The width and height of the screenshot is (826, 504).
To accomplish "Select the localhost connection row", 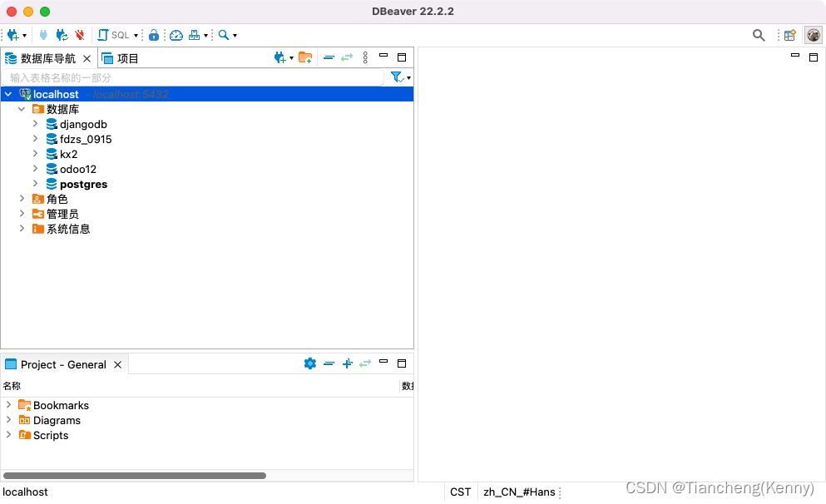I will 207,94.
